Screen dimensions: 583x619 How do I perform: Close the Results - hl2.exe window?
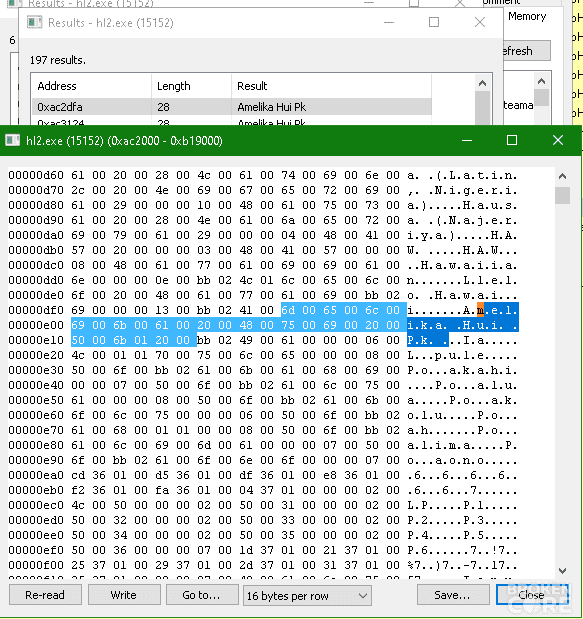tap(480, 22)
